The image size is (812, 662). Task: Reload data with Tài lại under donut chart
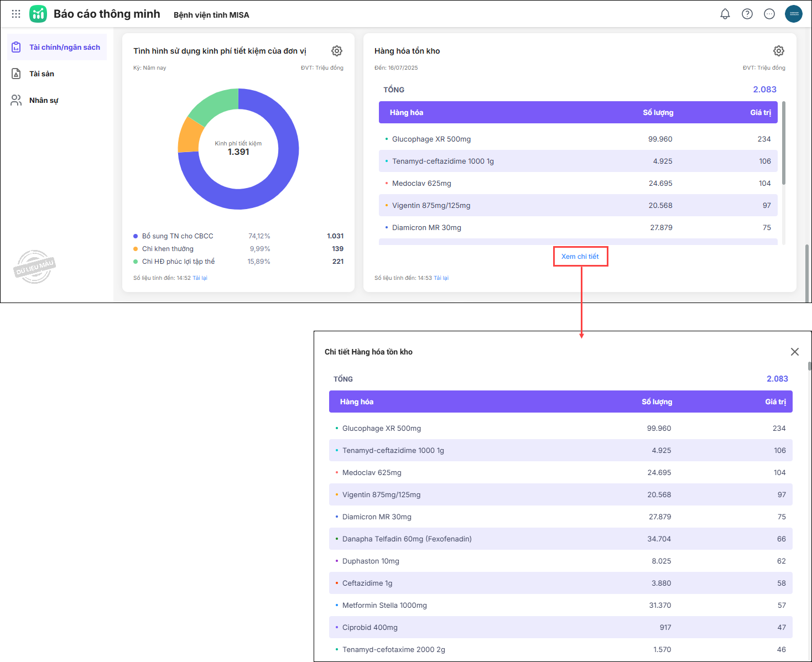click(200, 278)
